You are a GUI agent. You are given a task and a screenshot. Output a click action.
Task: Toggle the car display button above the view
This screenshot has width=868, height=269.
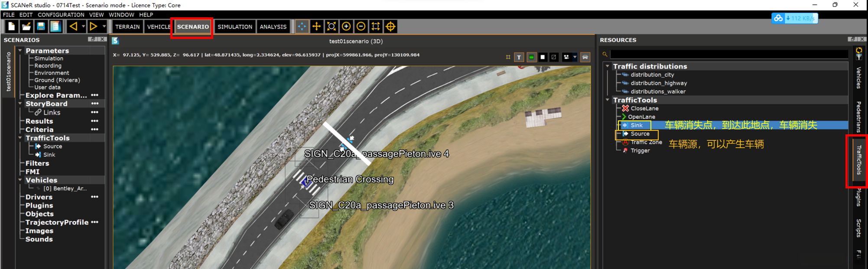pyautogui.click(x=585, y=57)
